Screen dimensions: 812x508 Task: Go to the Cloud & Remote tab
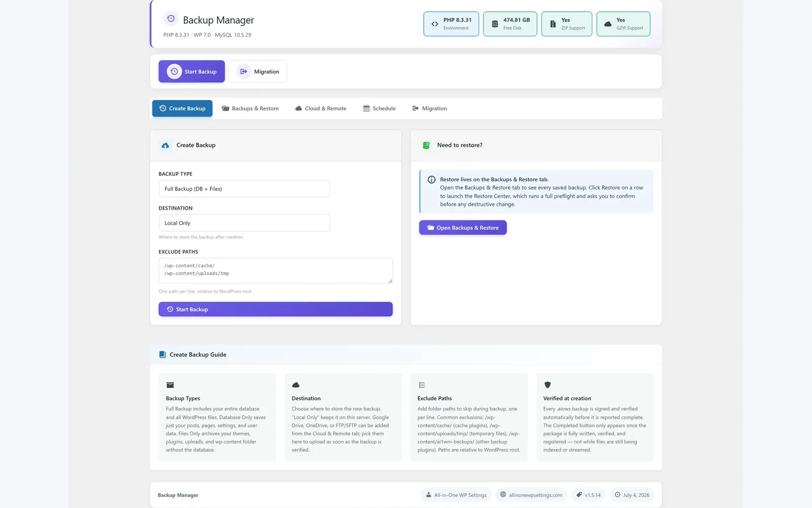321,109
